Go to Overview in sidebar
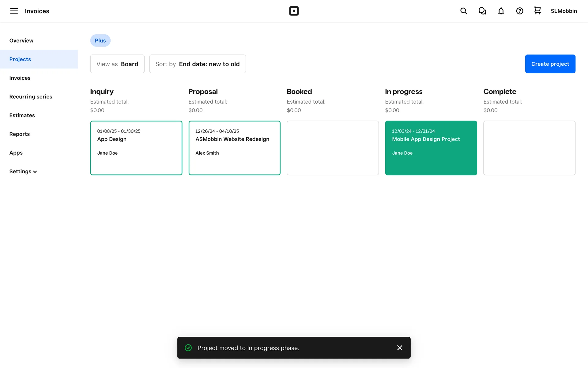Viewport: 588px width, 368px height. point(21,40)
